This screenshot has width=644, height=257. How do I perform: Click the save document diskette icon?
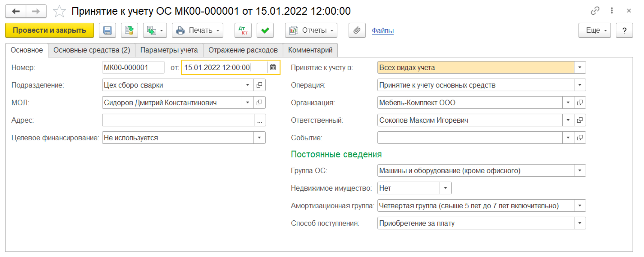[x=107, y=30]
